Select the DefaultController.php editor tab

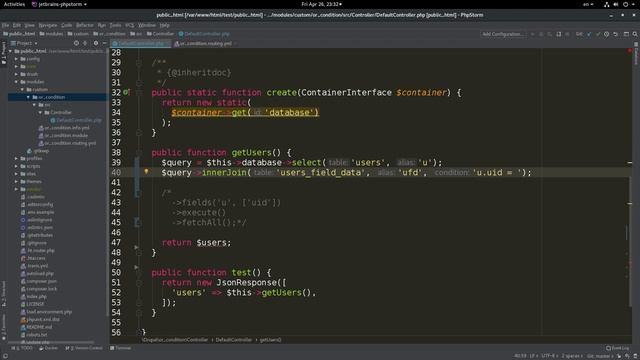[141, 43]
